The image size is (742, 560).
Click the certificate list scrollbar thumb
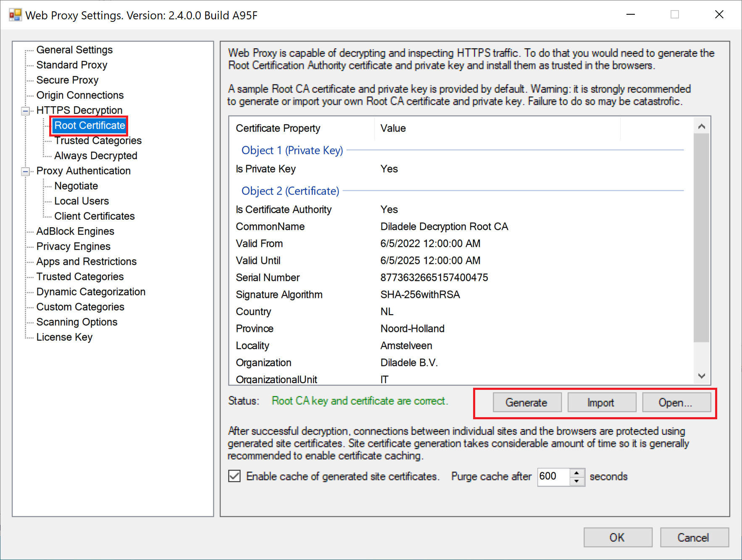click(701, 238)
